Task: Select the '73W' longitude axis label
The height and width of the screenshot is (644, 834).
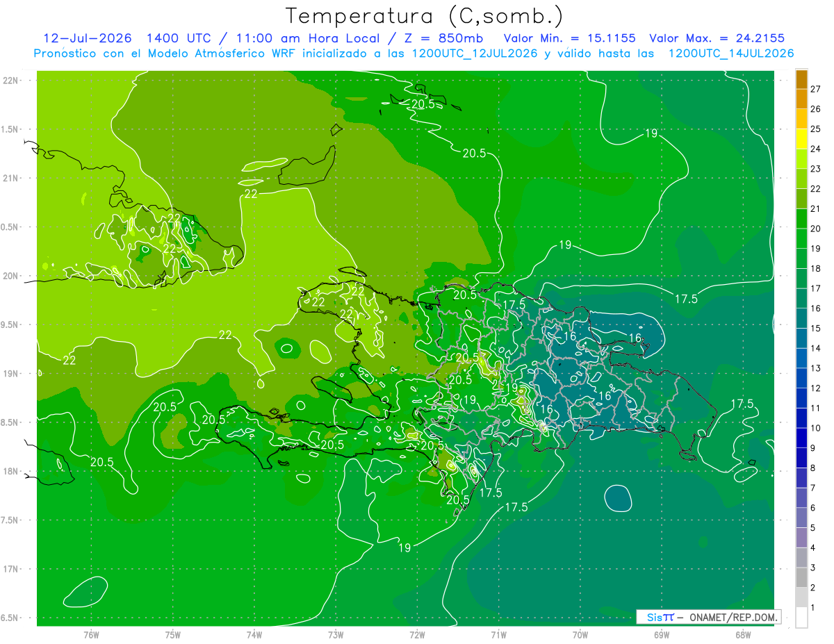Action: (336, 635)
